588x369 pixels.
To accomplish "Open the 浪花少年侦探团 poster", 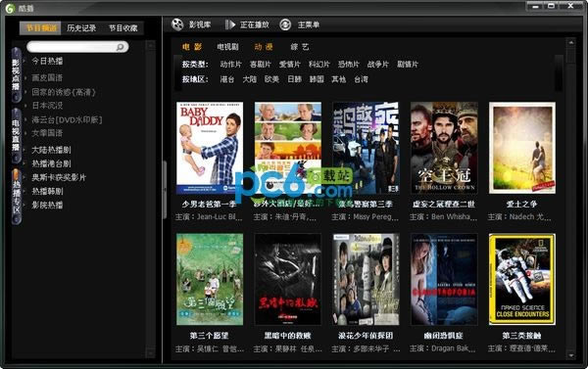I will point(366,280).
